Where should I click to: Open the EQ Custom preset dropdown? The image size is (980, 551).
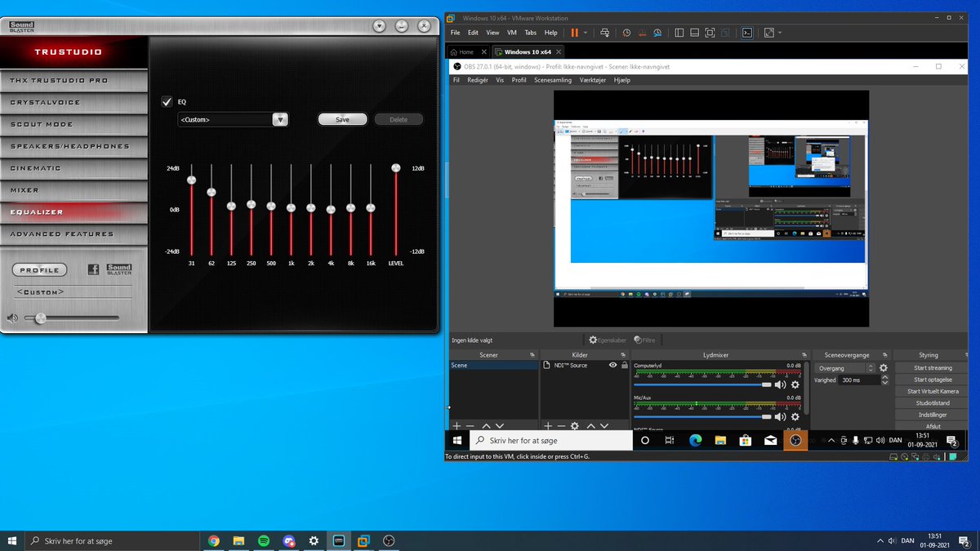point(280,119)
